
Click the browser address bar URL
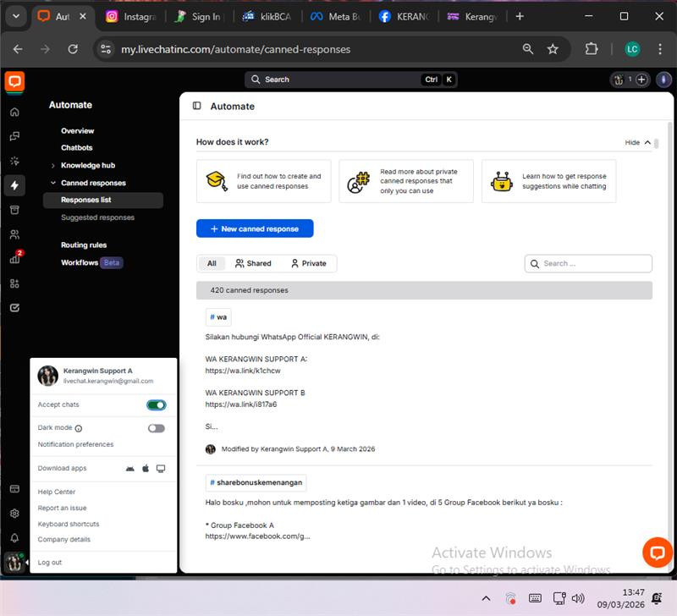pyautogui.click(x=235, y=49)
